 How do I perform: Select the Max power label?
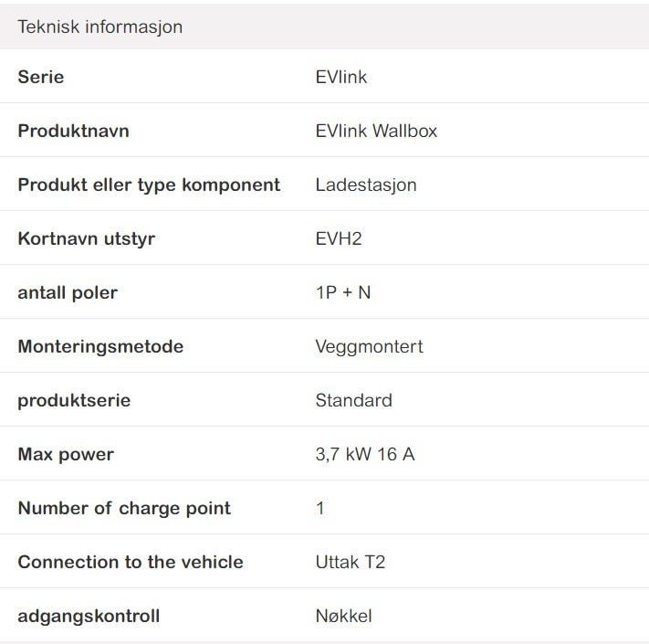[66, 454]
